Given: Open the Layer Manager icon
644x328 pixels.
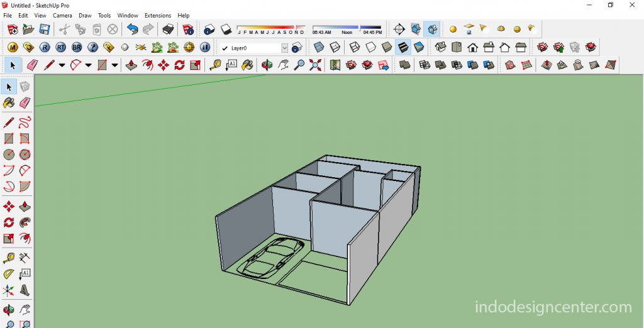Looking at the screenshot, I should [x=297, y=48].
